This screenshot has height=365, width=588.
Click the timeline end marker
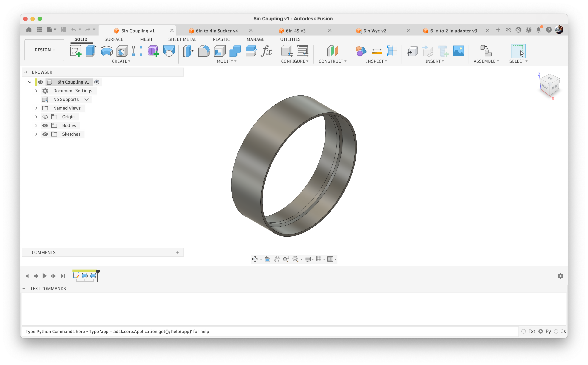click(98, 274)
